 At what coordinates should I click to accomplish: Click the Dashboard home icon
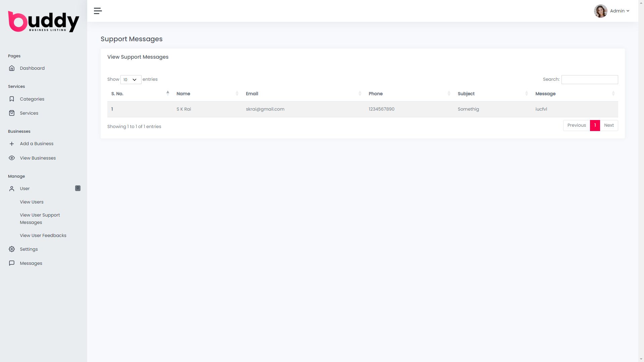click(12, 68)
